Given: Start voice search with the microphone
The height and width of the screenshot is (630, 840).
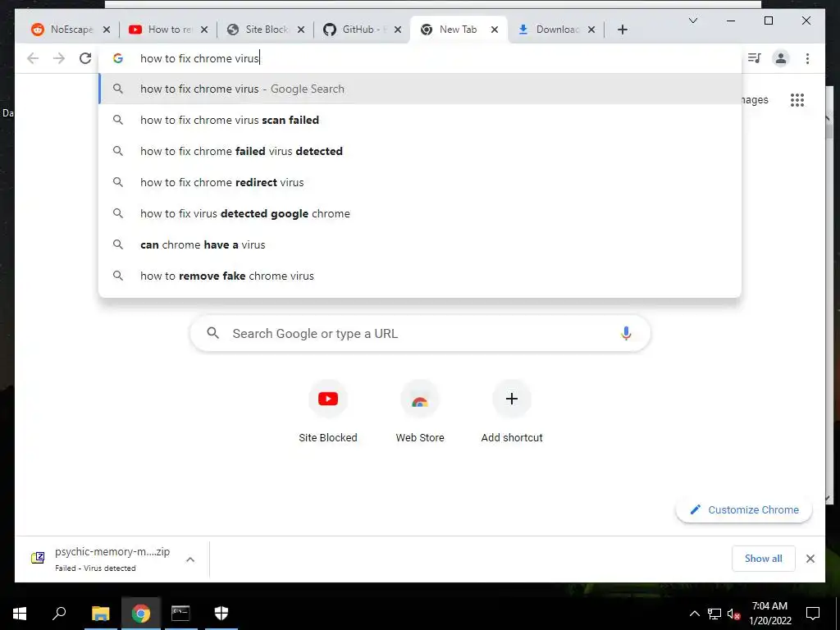Looking at the screenshot, I should click(626, 333).
